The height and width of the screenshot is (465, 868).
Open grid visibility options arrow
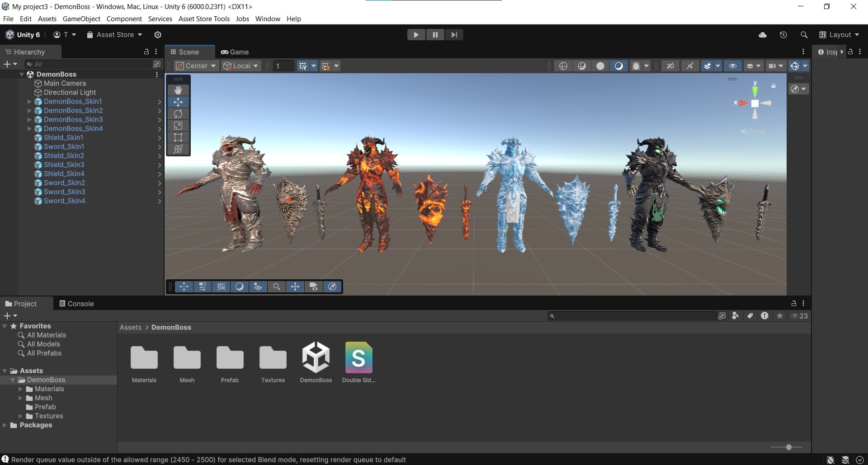point(313,66)
